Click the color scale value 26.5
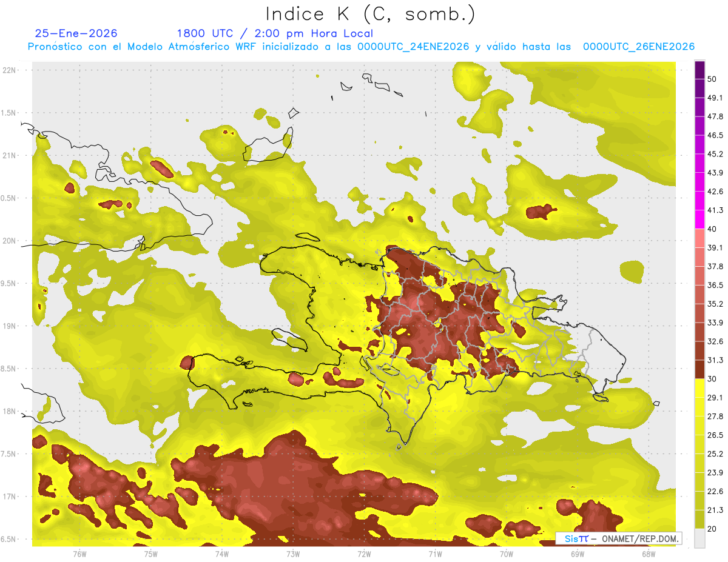The image size is (728, 562). 715,435
